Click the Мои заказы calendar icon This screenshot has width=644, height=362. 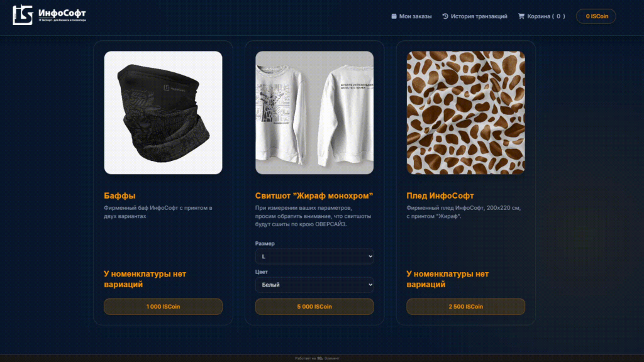point(394,16)
